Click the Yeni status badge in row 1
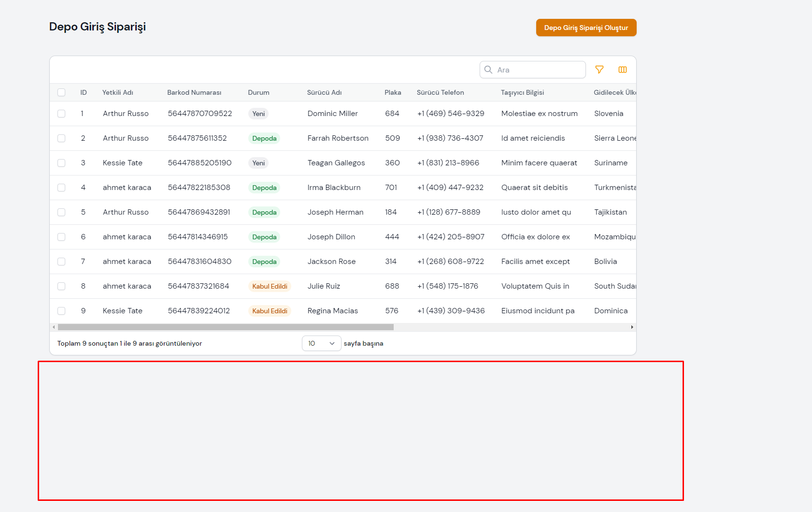This screenshot has height=512, width=812. [x=258, y=114]
